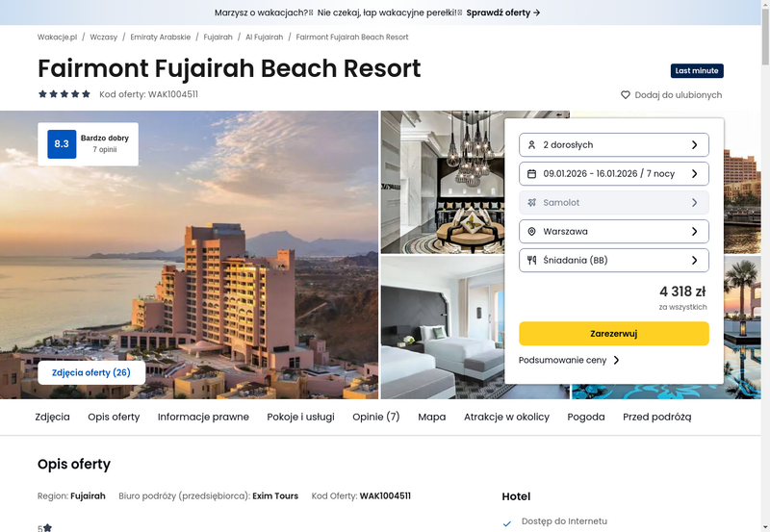The height and width of the screenshot is (532, 770).
Task: Switch to the Pokoje i usługi tab
Action: (x=300, y=417)
